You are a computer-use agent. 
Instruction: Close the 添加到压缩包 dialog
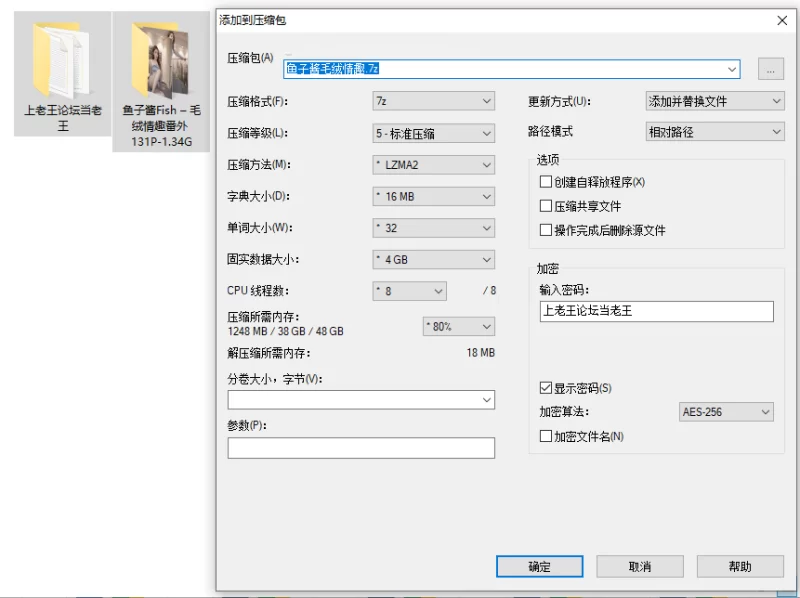click(x=781, y=20)
